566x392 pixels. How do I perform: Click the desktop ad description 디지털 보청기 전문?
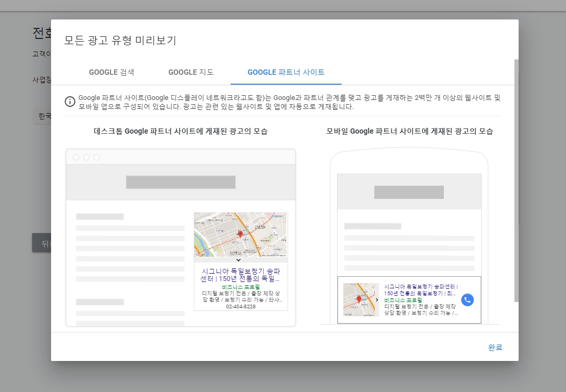point(241,296)
